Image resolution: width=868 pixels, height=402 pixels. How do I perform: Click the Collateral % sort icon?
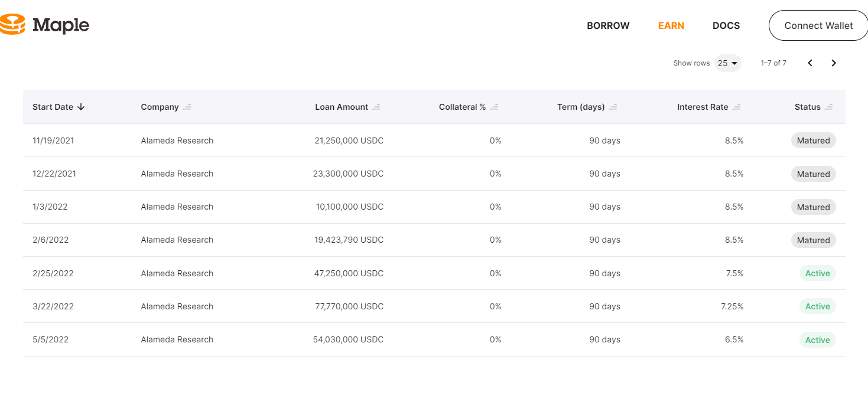tap(495, 107)
